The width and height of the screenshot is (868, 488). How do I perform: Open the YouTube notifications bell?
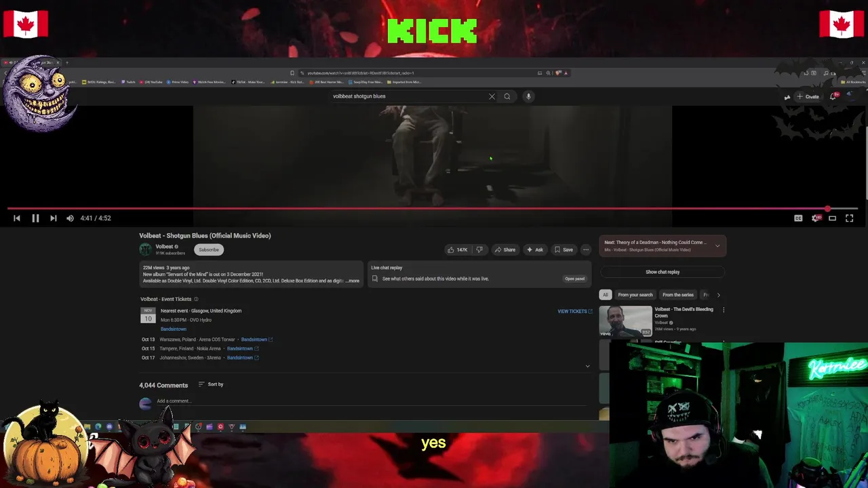(x=833, y=96)
